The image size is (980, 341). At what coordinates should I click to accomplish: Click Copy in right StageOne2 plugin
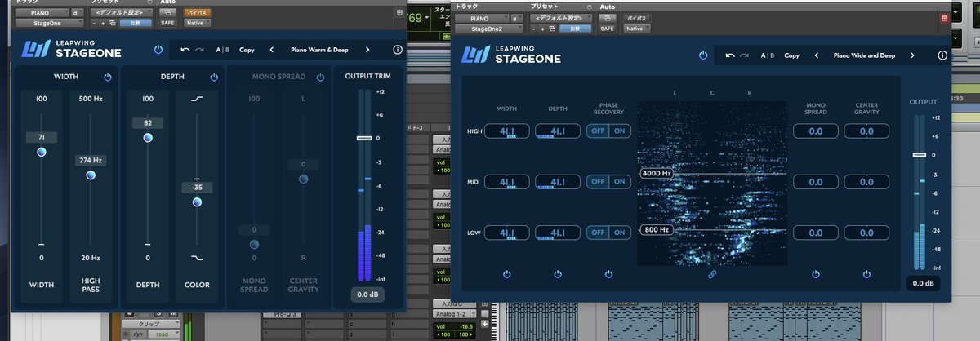point(791,55)
